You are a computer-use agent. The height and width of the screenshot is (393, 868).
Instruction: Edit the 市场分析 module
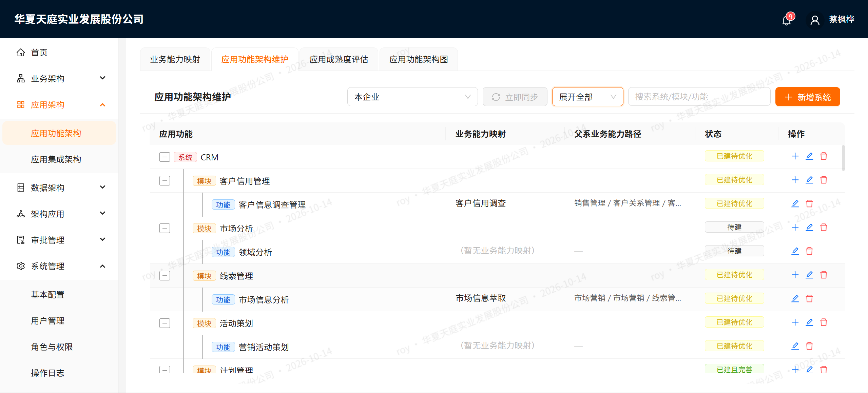[x=809, y=228]
